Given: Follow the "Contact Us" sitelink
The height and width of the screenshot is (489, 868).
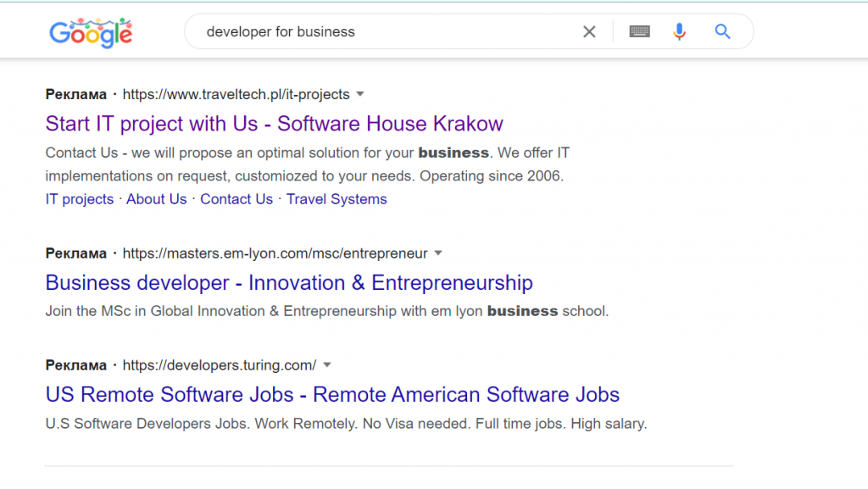Looking at the screenshot, I should click(236, 199).
